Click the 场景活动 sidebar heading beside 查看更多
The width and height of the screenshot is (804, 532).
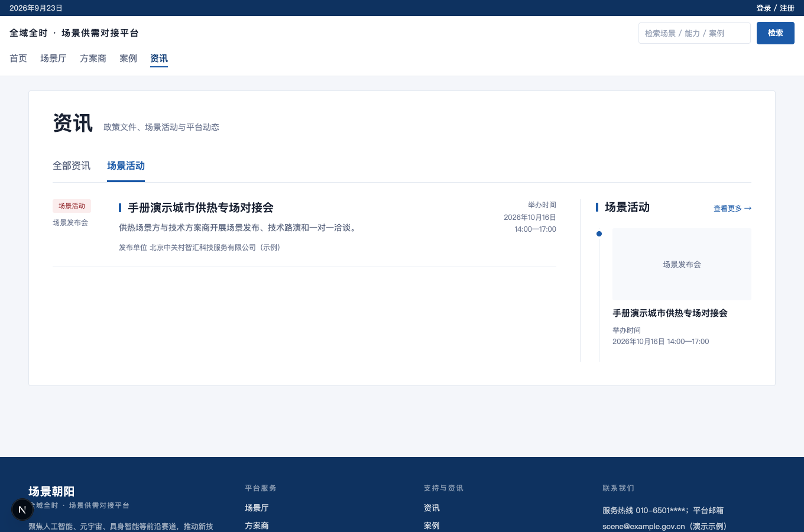pos(627,207)
